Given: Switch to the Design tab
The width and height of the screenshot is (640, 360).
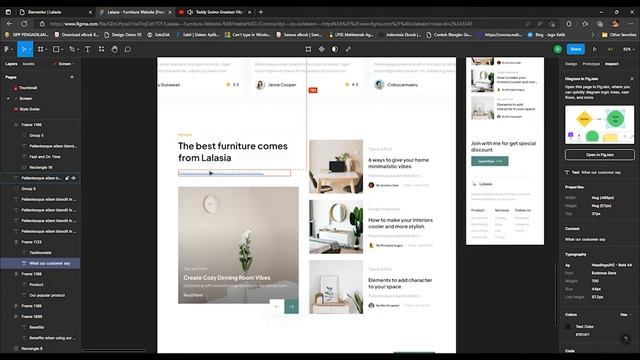Looking at the screenshot, I should click(x=571, y=64).
